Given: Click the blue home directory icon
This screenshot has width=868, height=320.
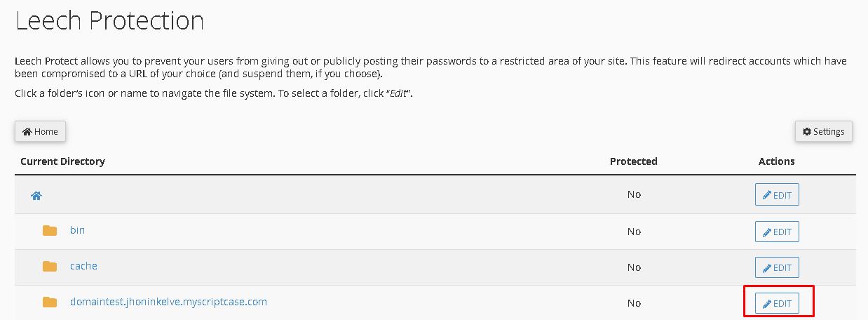Looking at the screenshot, I should (36, 196).
